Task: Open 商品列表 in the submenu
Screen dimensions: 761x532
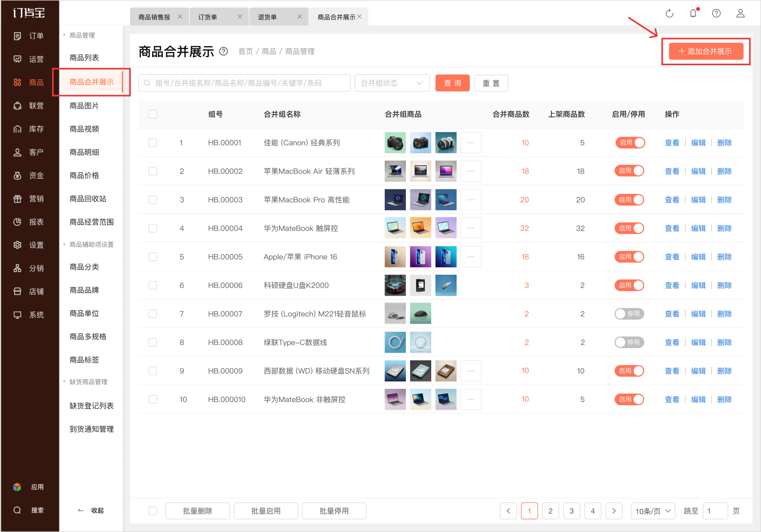Action: 84,58
